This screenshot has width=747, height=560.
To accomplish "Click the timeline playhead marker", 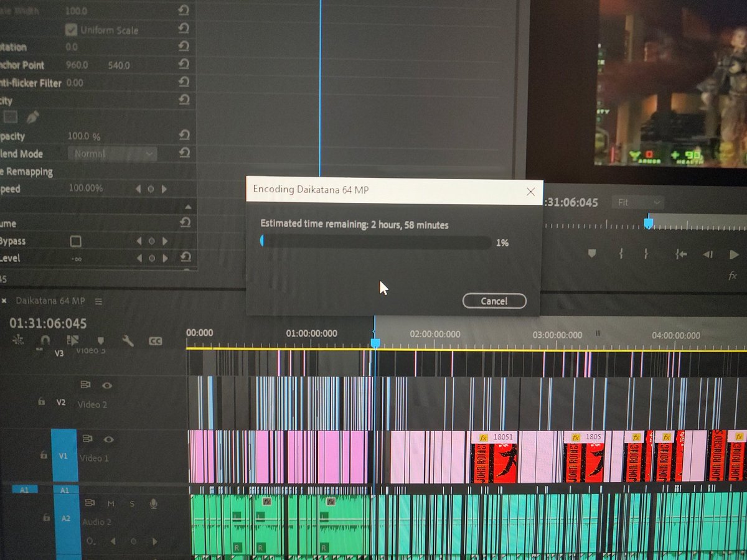I will [x=375, y=343].
